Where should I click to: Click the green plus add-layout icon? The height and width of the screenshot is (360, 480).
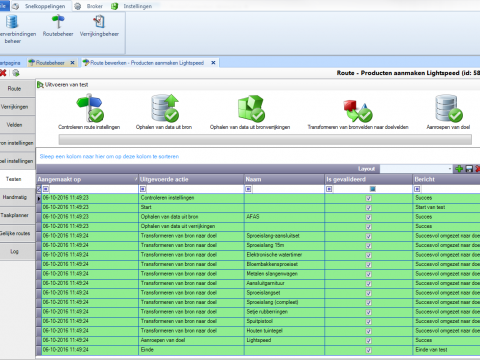[459, 169]
